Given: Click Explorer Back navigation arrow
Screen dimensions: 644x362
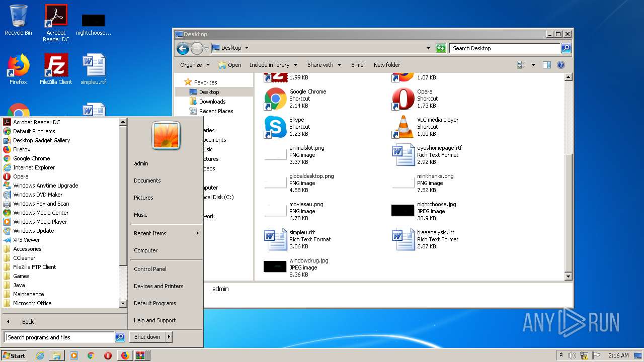Looking at the screenshot, I should pos(183,48).
